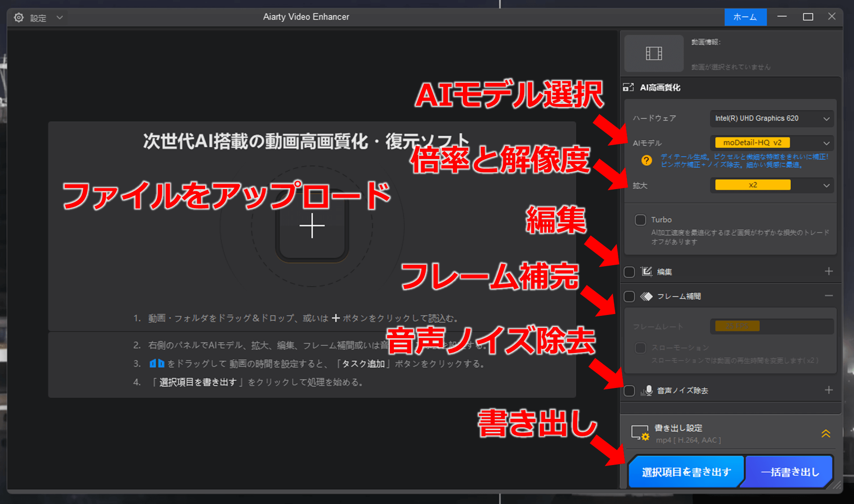Click the AI高画質化 section icon
The height and width of the screenshot is (504, 854).
coord(628,87)
